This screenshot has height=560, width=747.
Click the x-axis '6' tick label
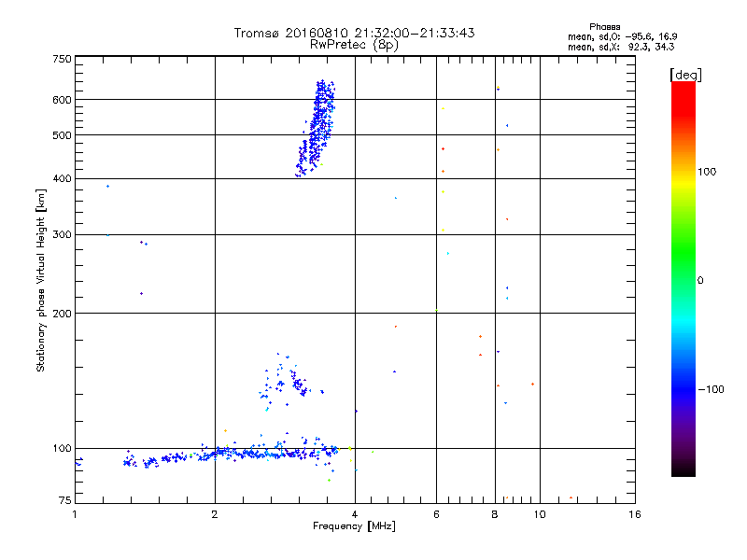pyautogui.click(x=436, y=514)
